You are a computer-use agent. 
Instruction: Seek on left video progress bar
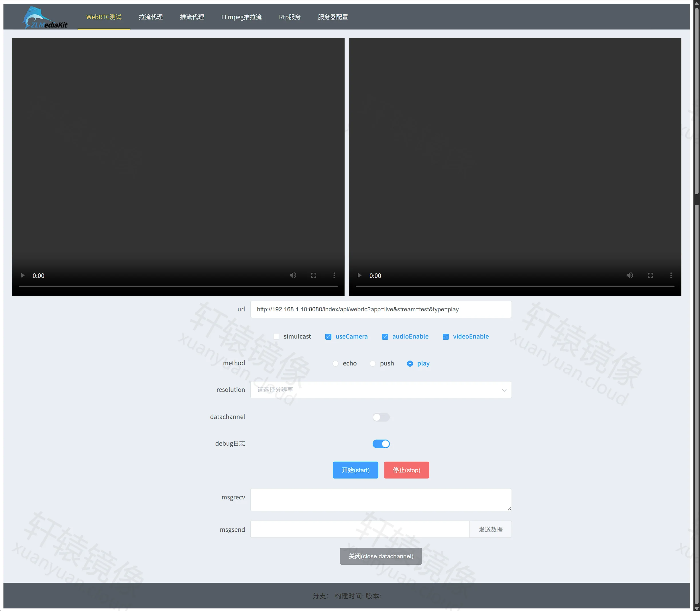tap(178, 286)
